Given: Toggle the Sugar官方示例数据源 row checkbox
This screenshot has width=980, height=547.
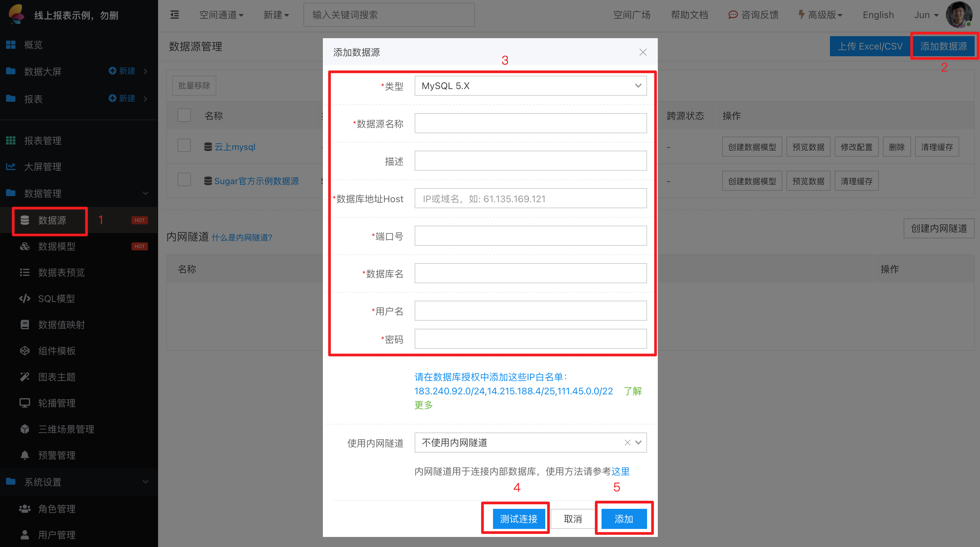Looking at the screenshot, I should point(184,179).
